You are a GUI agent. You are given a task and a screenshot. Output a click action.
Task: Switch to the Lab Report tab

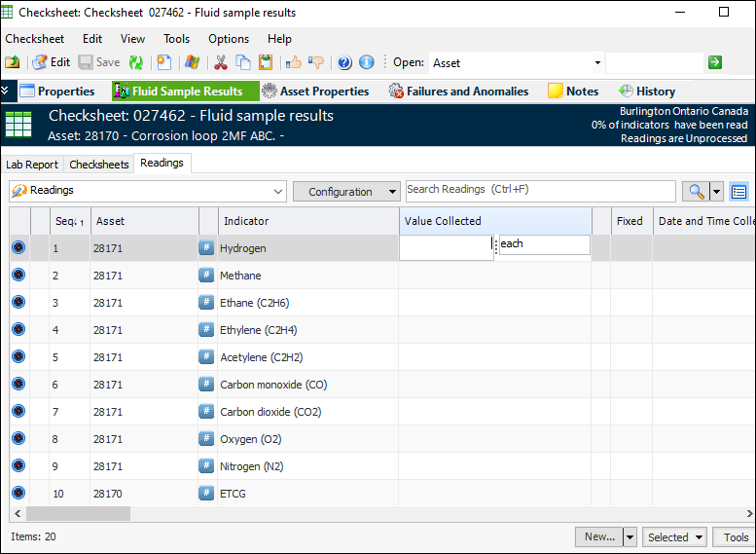point(32,165)
